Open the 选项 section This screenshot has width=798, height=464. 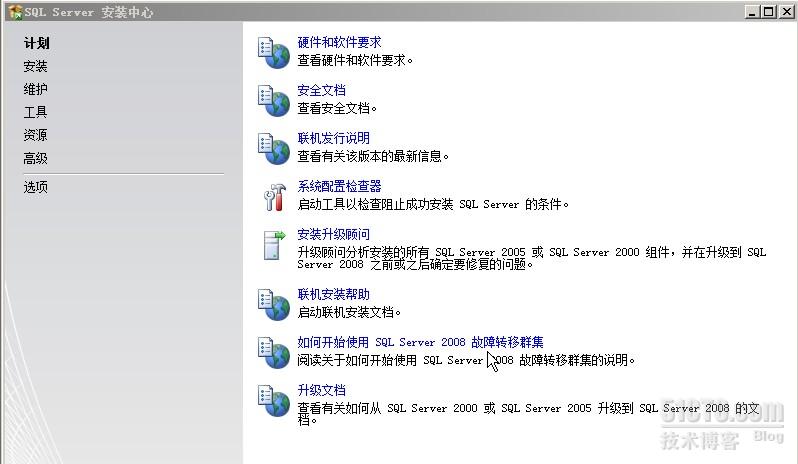(35, 187)
